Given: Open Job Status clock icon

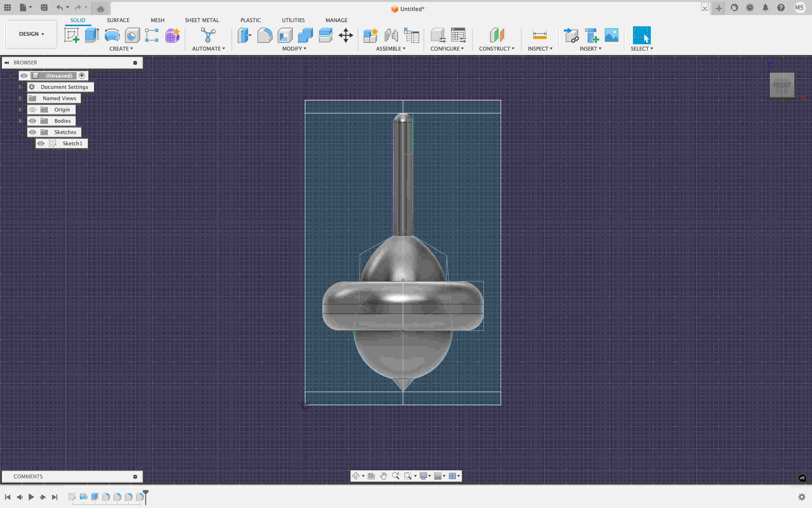Looking at the screenshot, I should click(750, 8).
